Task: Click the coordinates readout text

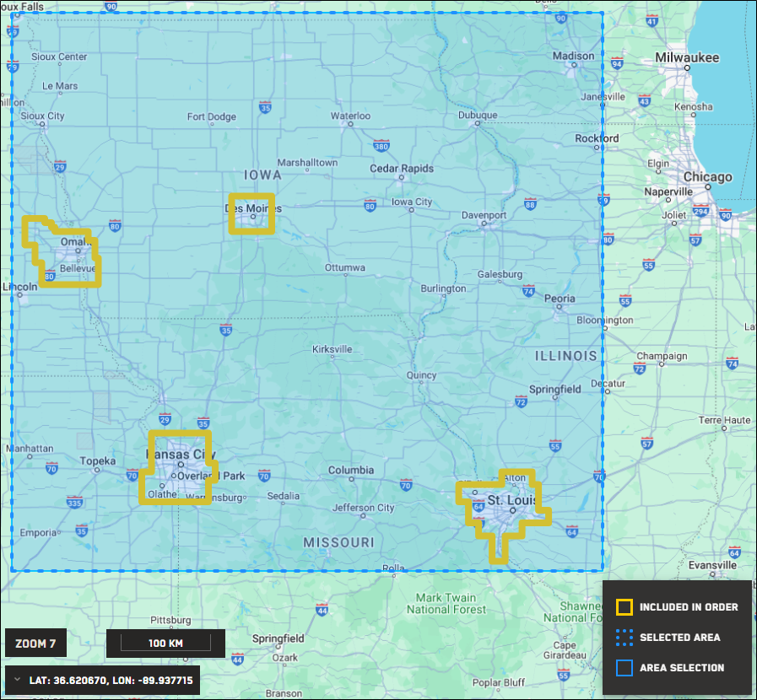Action: [x=111, y=681]
